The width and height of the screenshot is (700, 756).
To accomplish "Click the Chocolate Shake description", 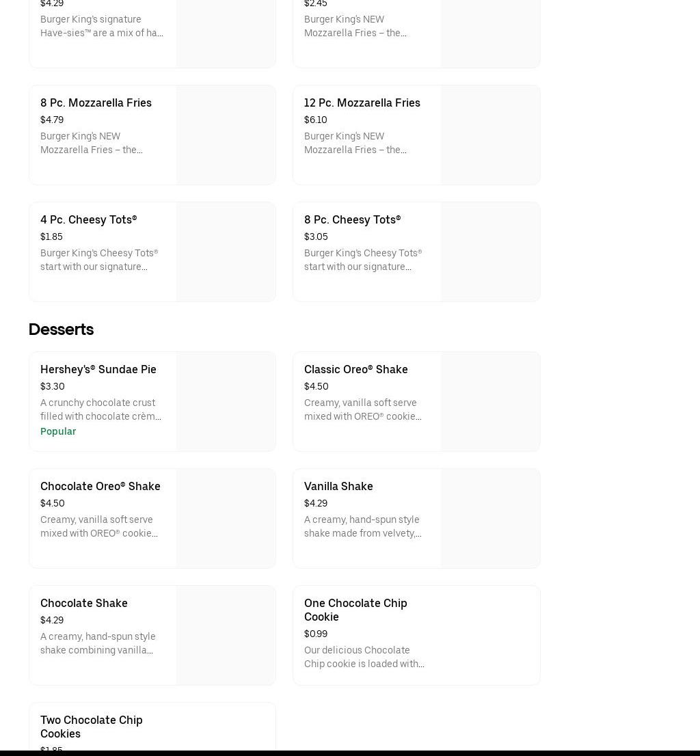I will pos(98,643).
